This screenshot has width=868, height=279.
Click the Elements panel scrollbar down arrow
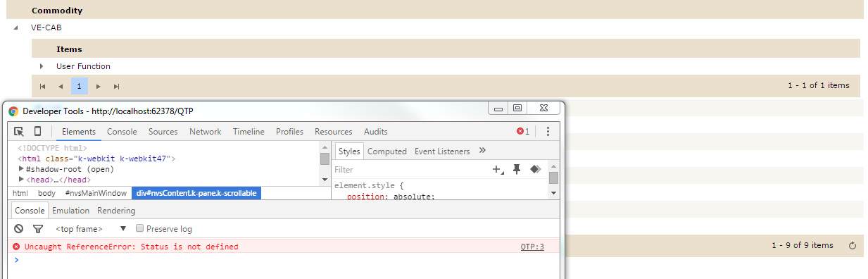point(325,180)
